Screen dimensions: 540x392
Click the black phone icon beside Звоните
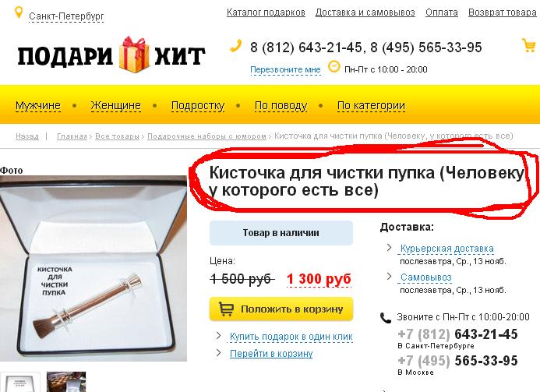pos(386,318)
